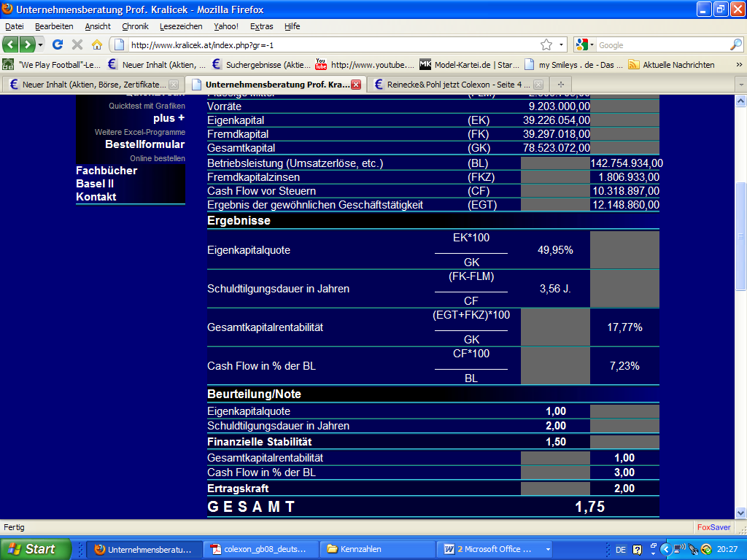Open 'plus +' sidebar link
The height and width of the screenshot is (560, 747).
pos(169,118)
